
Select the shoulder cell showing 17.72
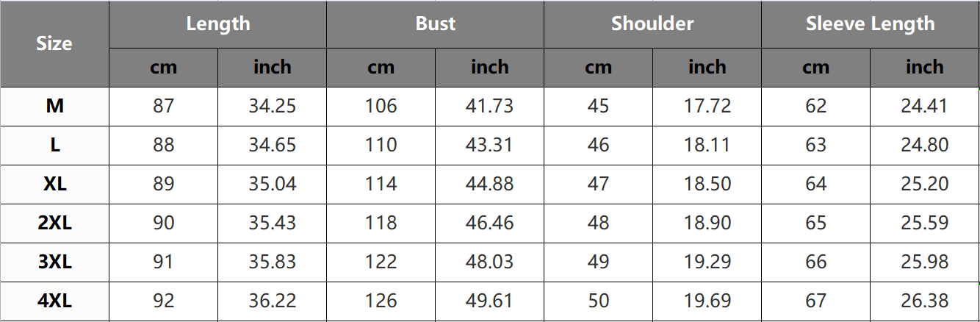coord(707,107)
